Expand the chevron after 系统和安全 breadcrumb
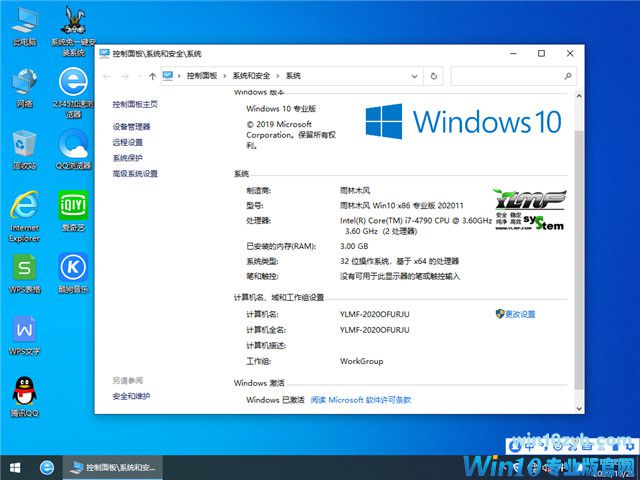 pos(278,76)
